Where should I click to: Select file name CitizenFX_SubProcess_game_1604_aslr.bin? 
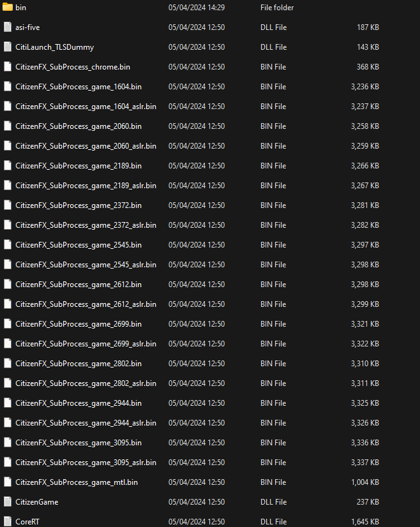click(86, 106)
